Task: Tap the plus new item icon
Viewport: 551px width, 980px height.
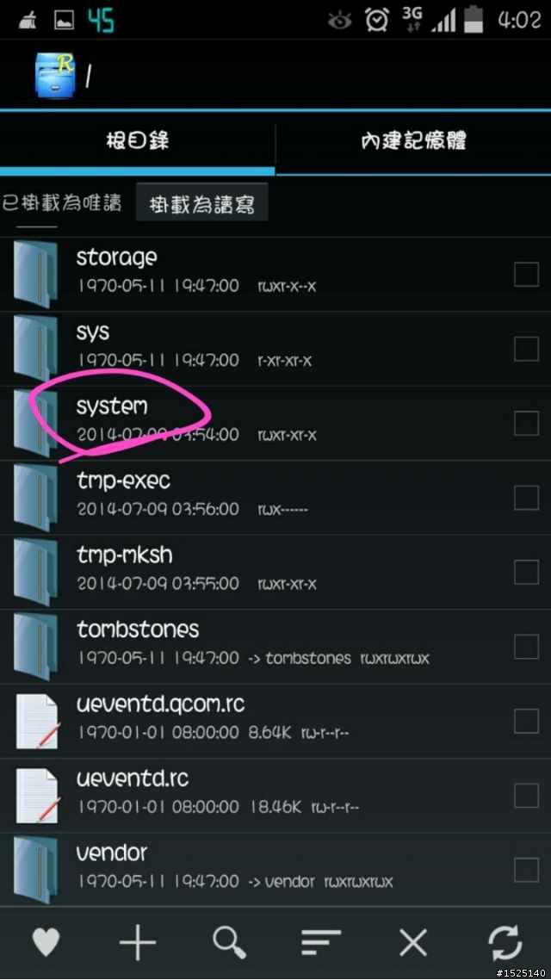Action: coord(138,942)
